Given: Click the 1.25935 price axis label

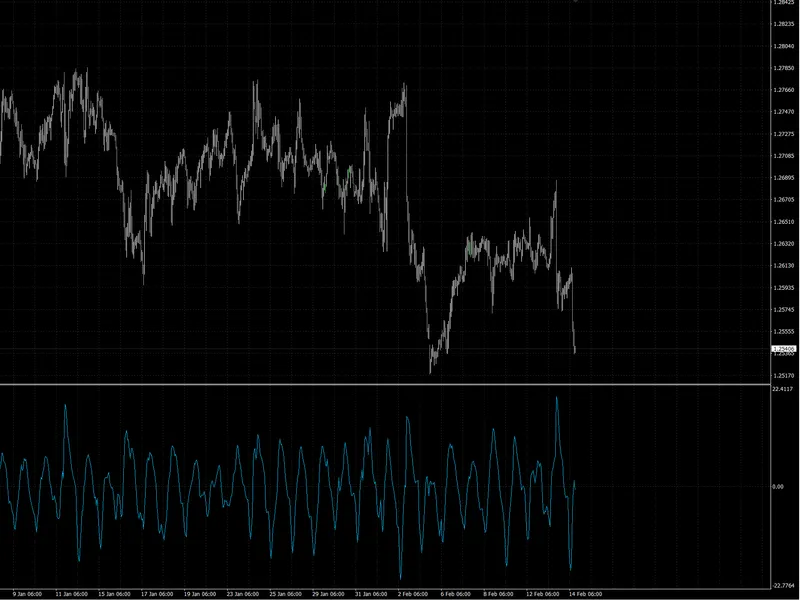Looking at the screenshot, I should pyautogui.click(x=783, y=287).
